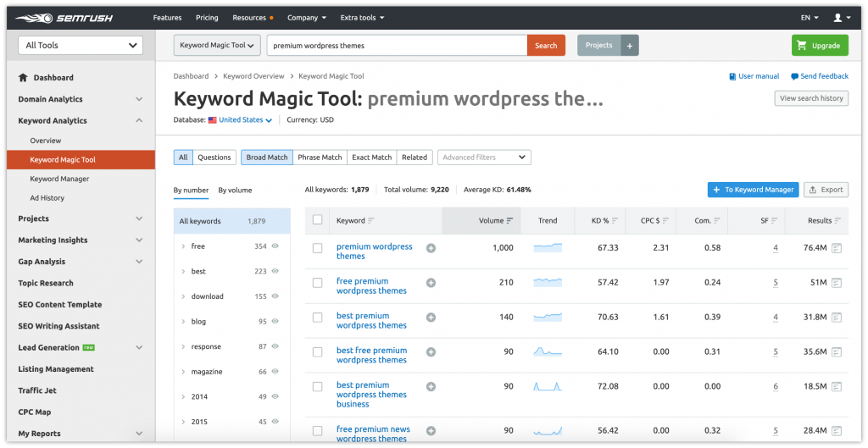The image size is (868, 448).
Task: Click the SEMrush logo
Action: [x=64, y=18]
